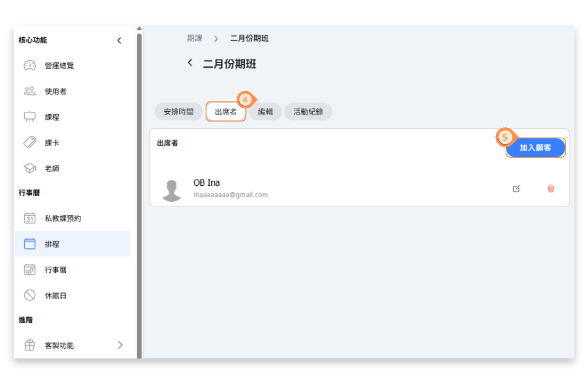588x392 pixels.
Task: Delete attendee OB Ina using trash icon
Action: coord(551,189)
